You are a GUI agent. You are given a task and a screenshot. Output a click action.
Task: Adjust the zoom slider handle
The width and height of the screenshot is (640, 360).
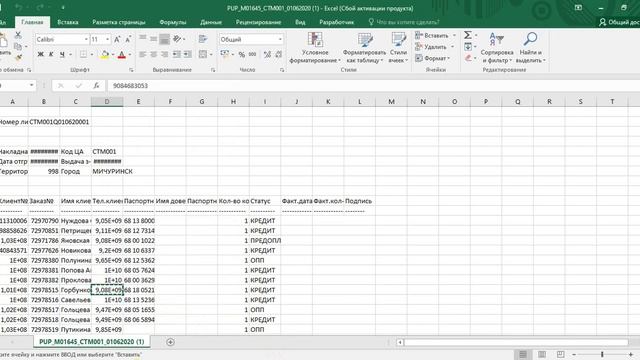point(602,354)
